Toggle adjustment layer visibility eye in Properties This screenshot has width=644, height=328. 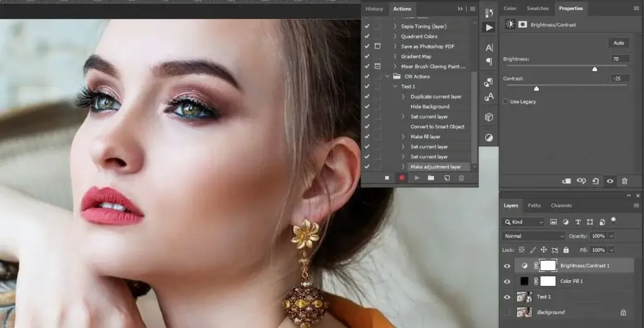pos(610,181)
